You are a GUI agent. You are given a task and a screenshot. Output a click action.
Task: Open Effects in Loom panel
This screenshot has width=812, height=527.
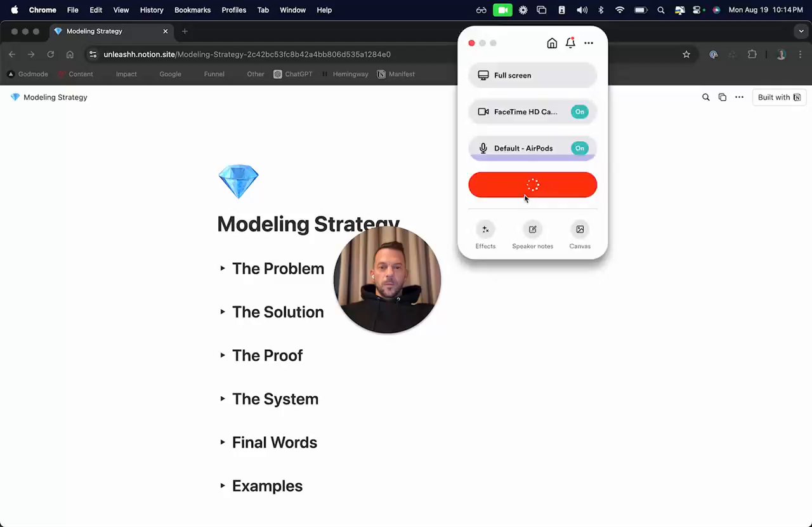coord(485,235)
